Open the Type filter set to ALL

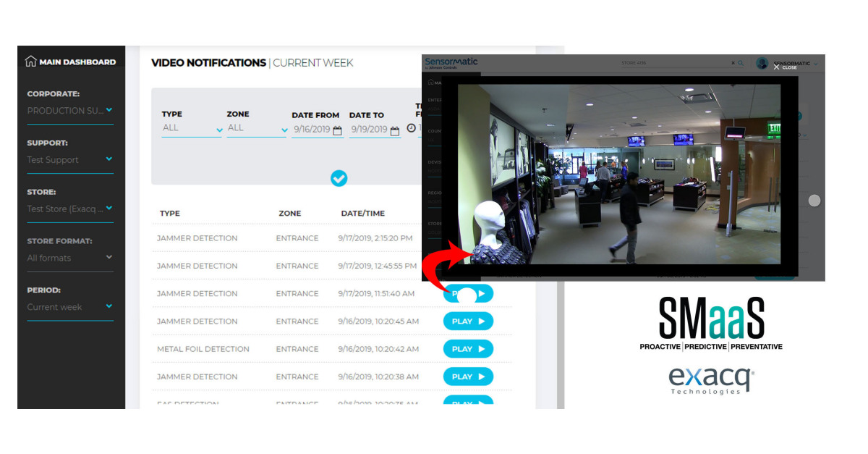[190, 127]
